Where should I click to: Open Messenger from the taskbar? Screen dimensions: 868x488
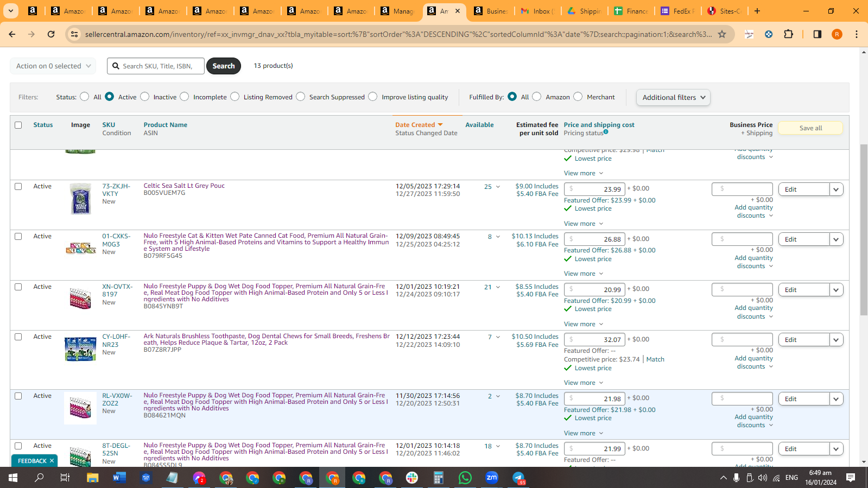(x=199, y=478)
